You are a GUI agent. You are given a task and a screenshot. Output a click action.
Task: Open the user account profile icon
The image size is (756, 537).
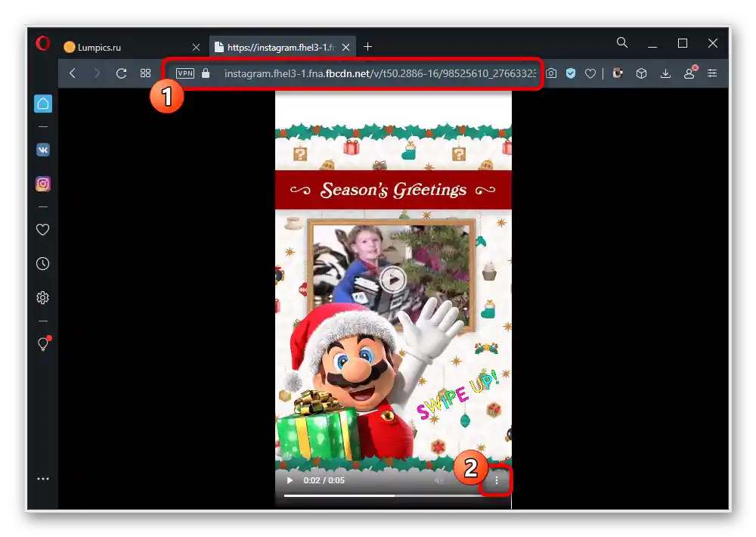tap(689, 73)
